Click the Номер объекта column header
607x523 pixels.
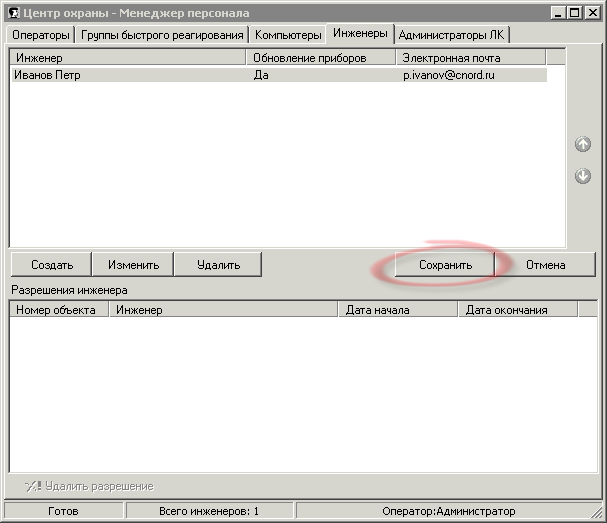[x=59, y=310]
